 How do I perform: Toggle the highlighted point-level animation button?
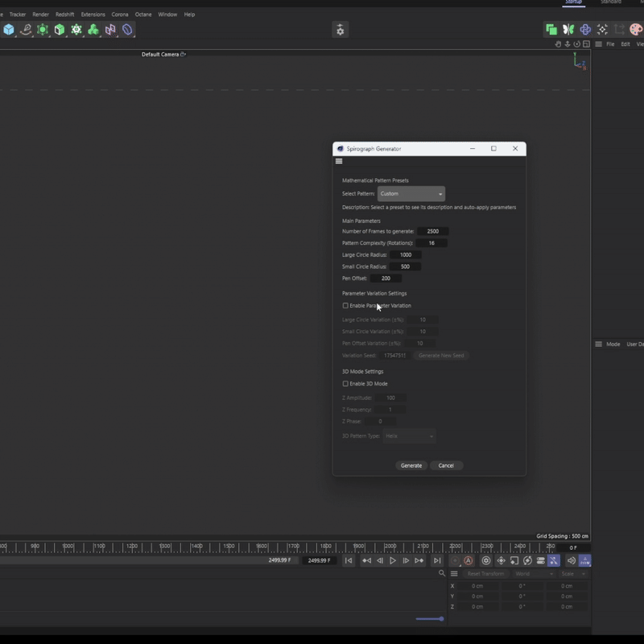tap(554, 560)
